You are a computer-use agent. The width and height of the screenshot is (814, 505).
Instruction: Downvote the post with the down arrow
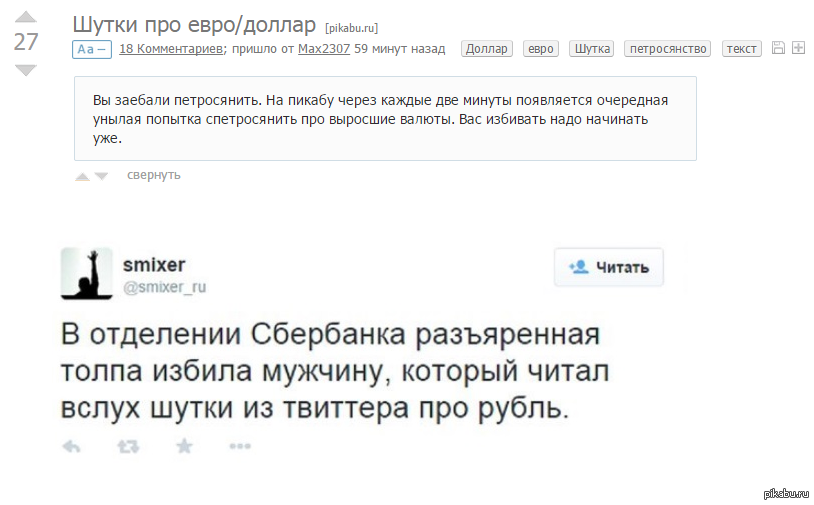coord(26,69)
